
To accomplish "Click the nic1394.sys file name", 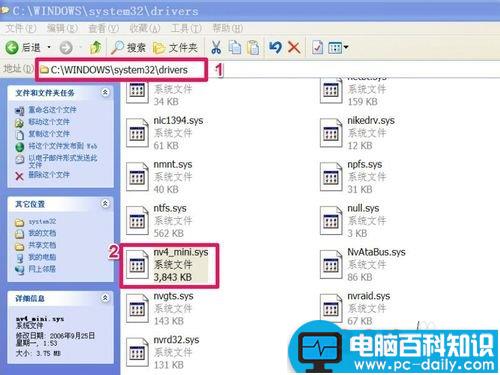I will tap(178, 120).
